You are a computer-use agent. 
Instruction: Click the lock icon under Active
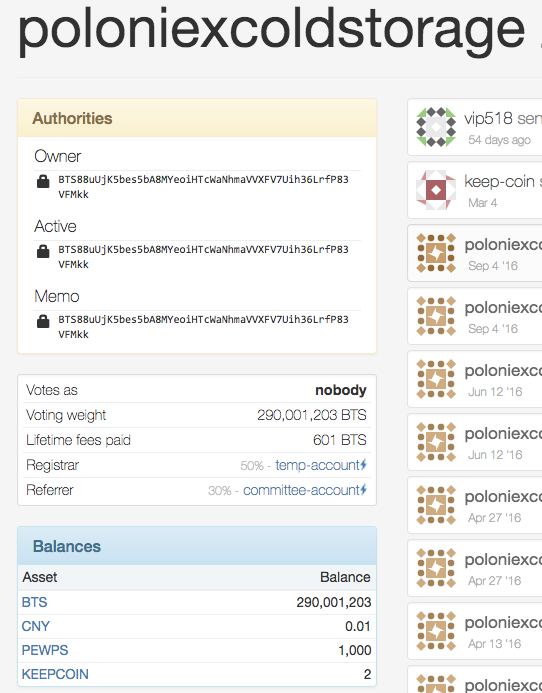(x=43, y=251)
